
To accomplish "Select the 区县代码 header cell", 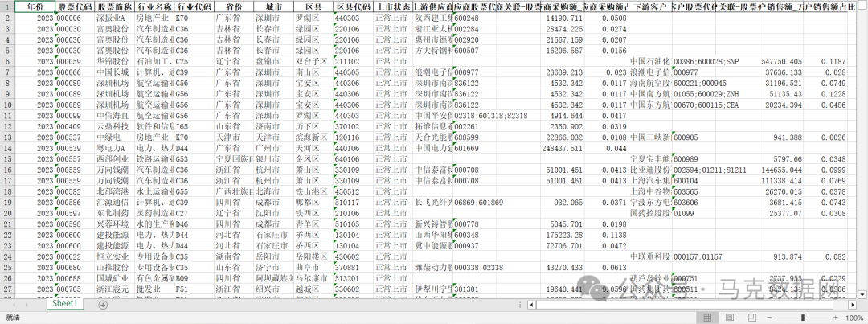I will point(353,8).
